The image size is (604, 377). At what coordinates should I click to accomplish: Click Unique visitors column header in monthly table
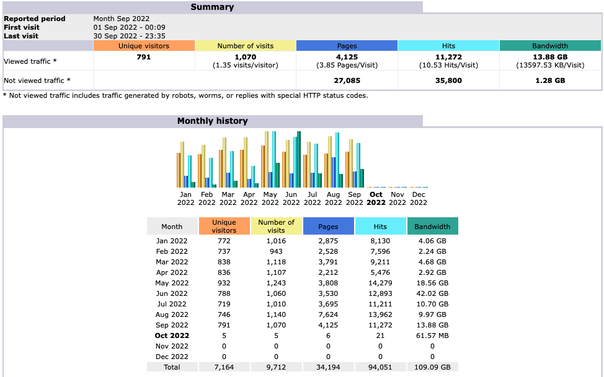224,226
